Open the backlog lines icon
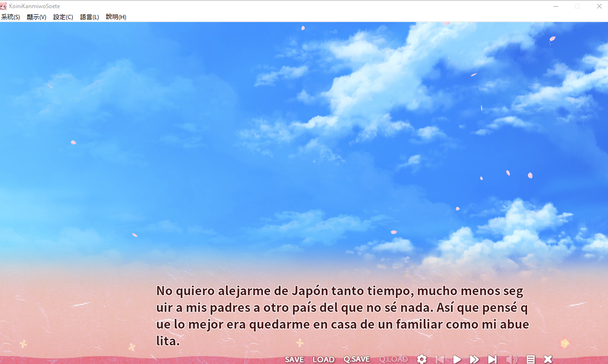 [x=530, y=359]
